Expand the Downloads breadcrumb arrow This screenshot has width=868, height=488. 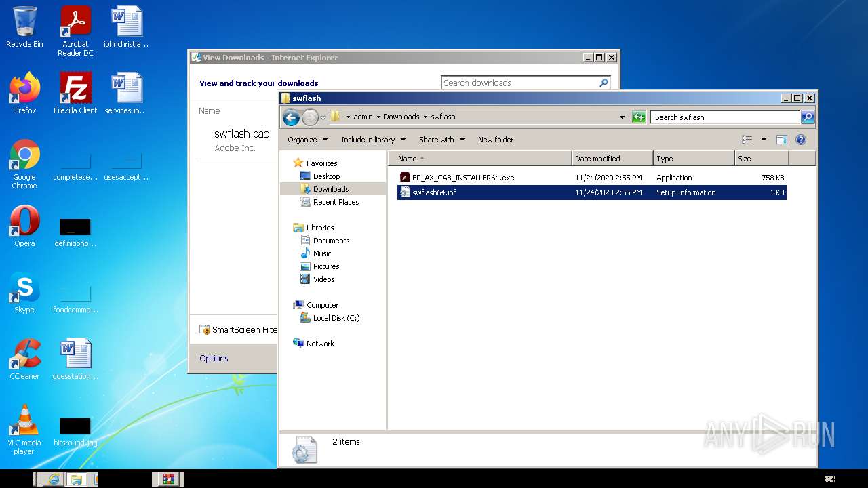(425, 117)
